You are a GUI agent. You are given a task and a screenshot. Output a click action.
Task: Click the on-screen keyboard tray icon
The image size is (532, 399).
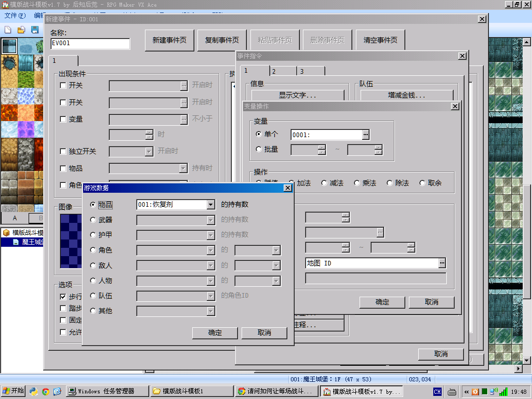[452, 392]
